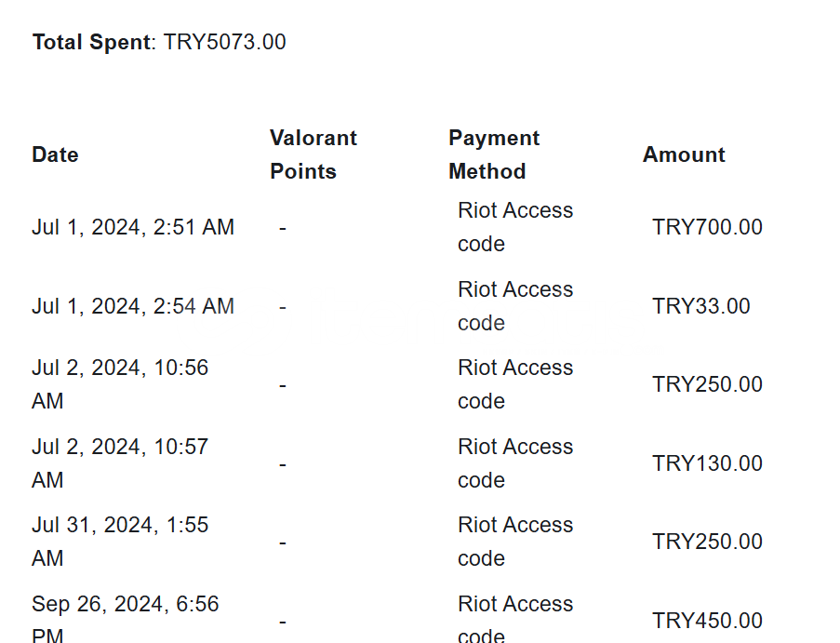Click the Total Spent label
Viewport: 840px width, 643px height.
tap(90, 42)
